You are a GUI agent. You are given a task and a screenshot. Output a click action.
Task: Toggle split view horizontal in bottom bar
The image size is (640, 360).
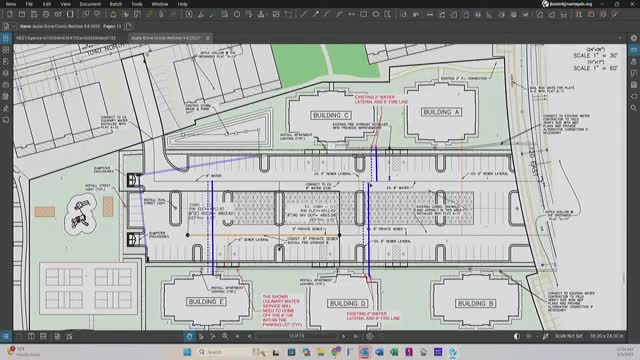(x=43, y=336)
